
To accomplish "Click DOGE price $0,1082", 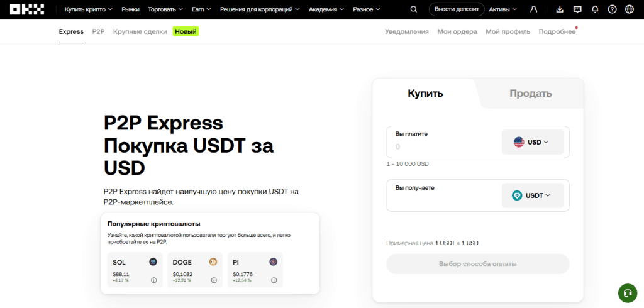I will [x=182, y=274].
